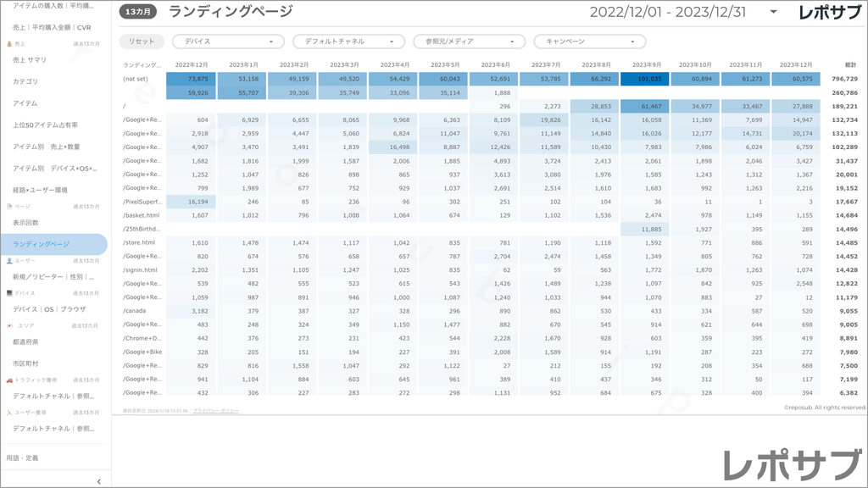Viewport: 868px width, 488px height.
Task: Sort by the 総計 column header
Action: tap(850, 64)
